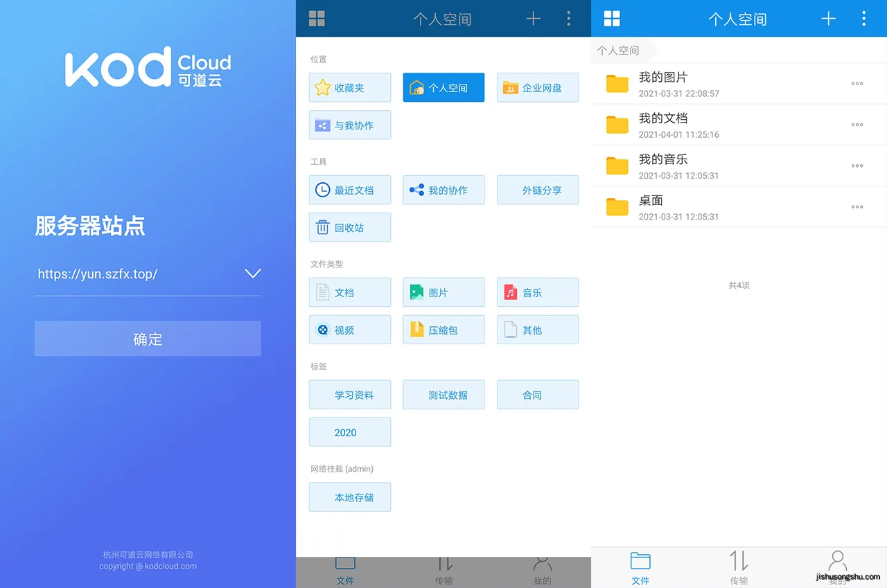Switch to 文件 tab in middle screen
The image size is (887, 588).
(x=345, y=571)
